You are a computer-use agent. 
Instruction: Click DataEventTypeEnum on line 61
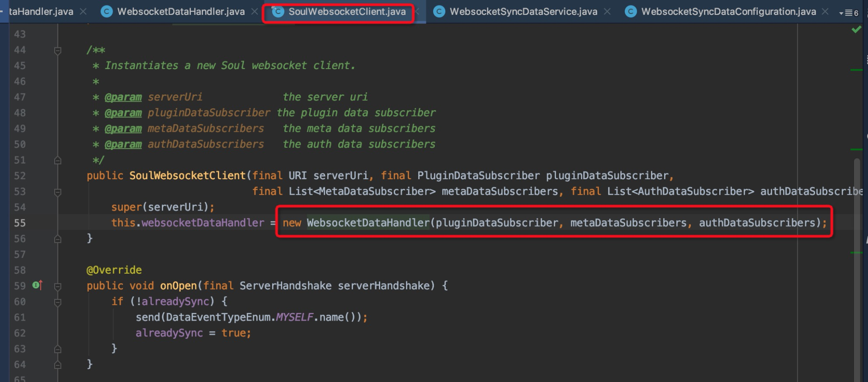218,317
